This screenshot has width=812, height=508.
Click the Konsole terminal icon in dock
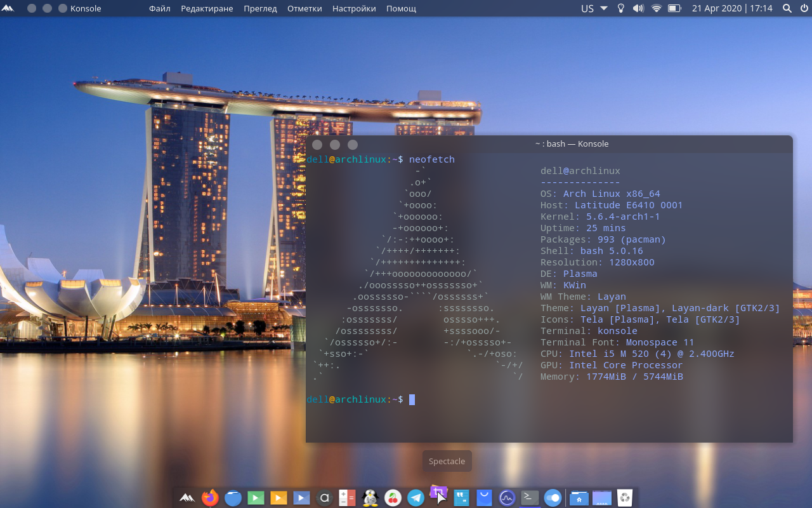click(x=530, y=498)
